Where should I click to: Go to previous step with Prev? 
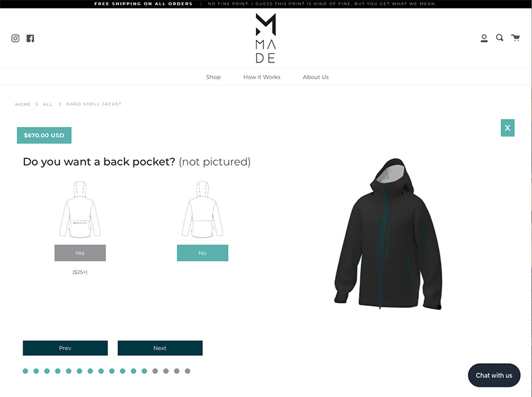[65, 348]
